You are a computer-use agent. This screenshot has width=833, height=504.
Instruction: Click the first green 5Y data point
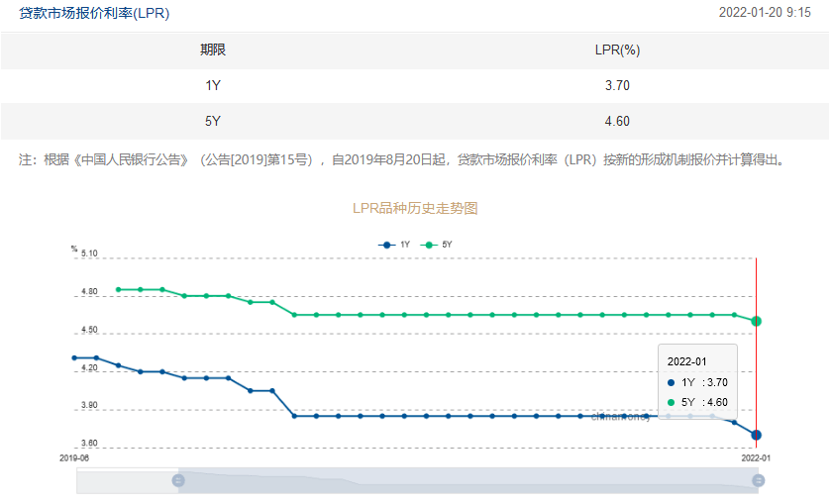coord(119,289)
